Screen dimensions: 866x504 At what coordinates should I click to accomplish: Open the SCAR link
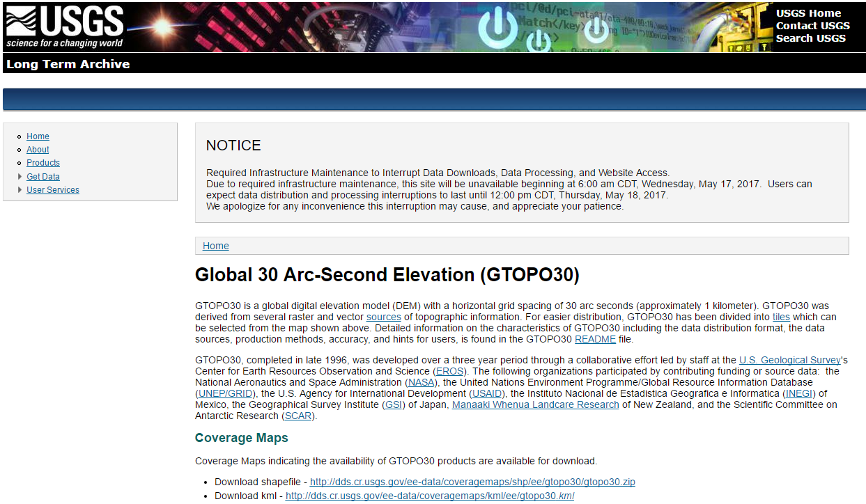pos(299,416)
